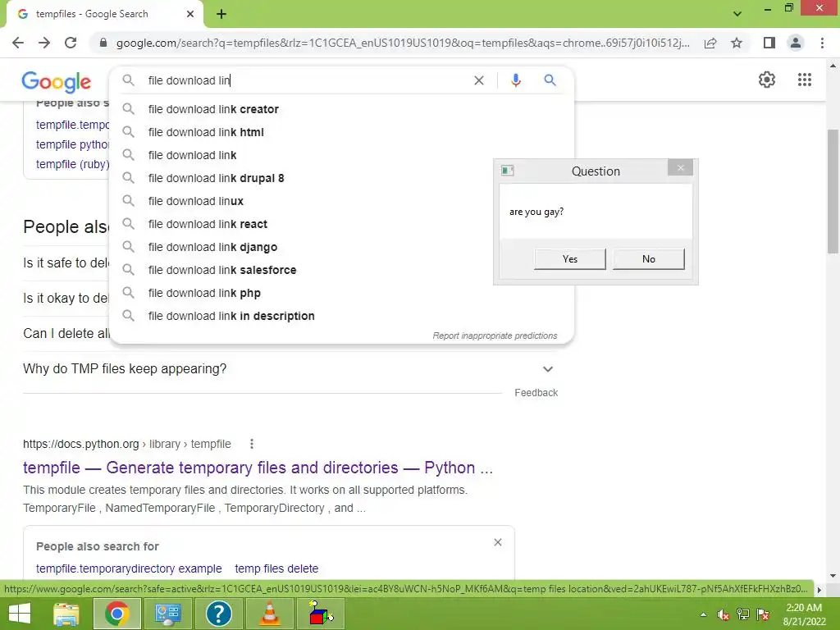The image size is (840, 630).
Task: Close the 'People also search for' box
Action: 498,543
